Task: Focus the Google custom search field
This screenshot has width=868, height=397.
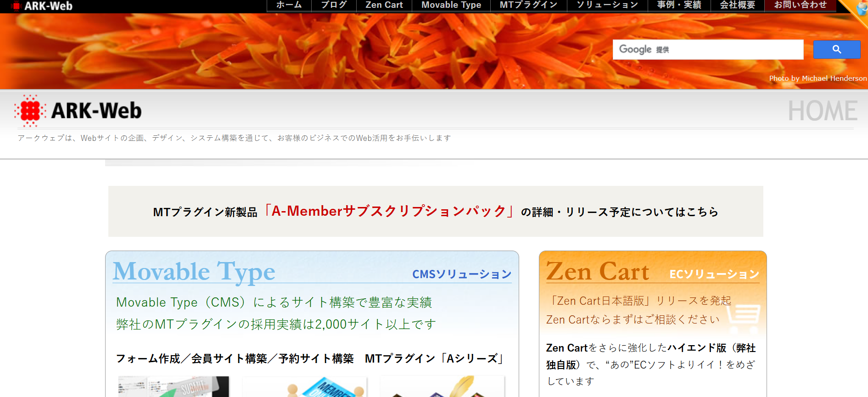Action: 708,50
